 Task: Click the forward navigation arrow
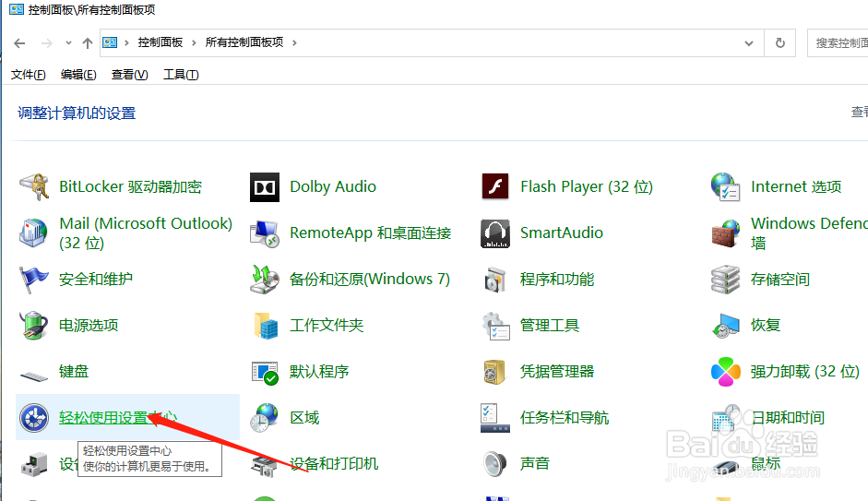[47, 43]
